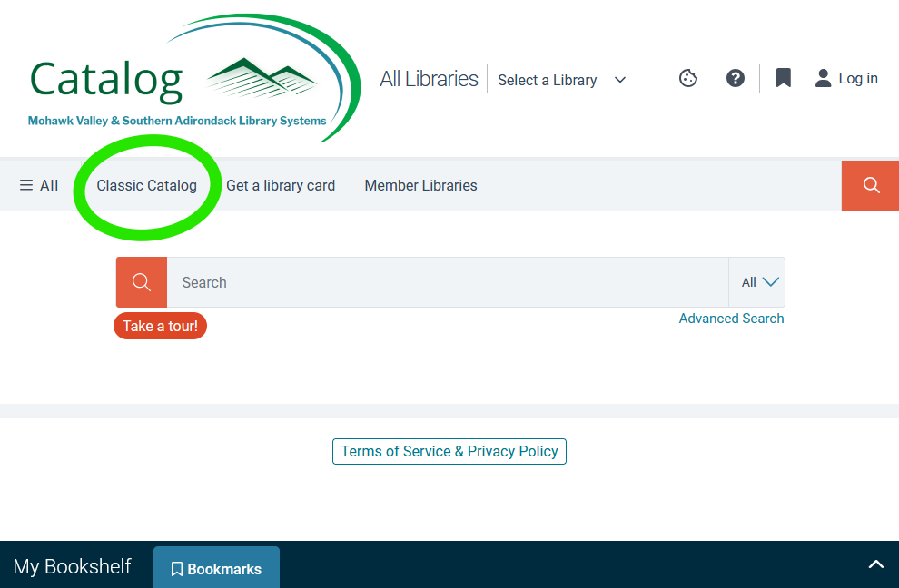
Task: Click Log in
Action: click(x=857, y=78)
